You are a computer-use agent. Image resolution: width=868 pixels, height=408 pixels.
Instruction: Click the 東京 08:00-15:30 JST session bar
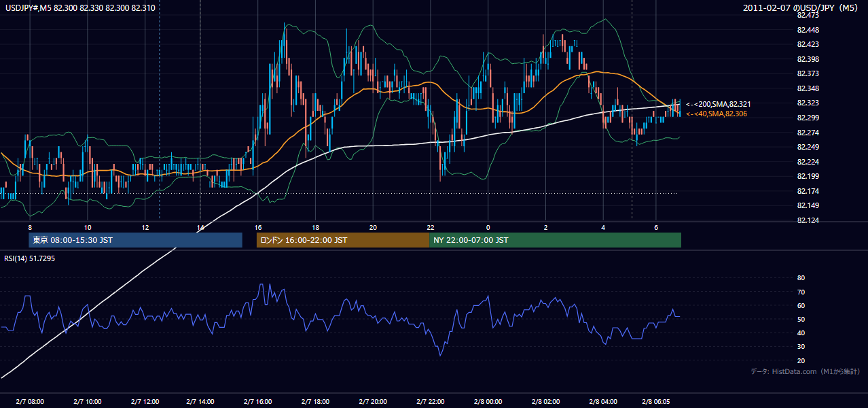[x=136, y=240]
